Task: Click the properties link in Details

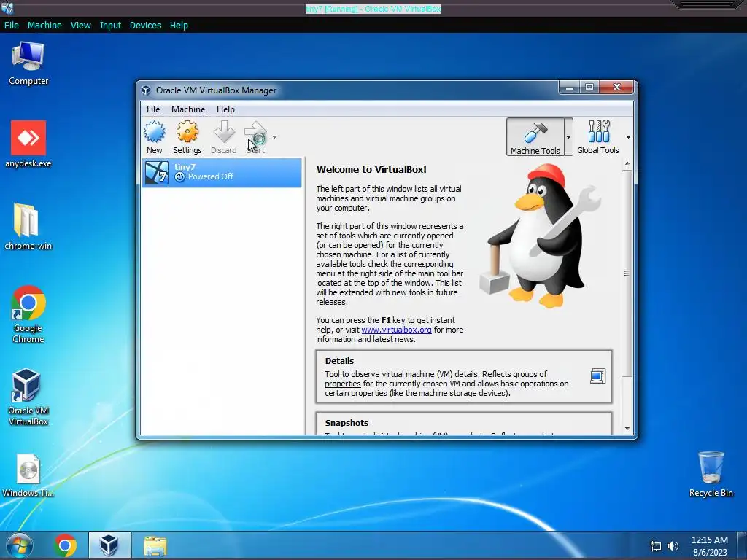Action: [343, 384]
